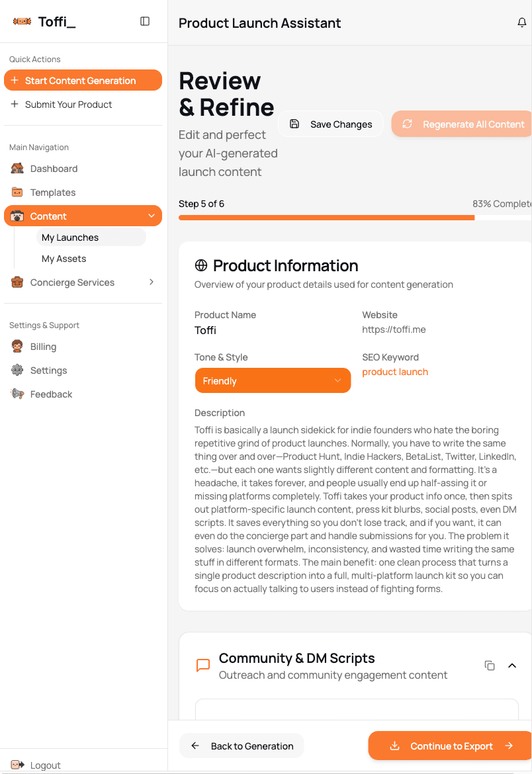Click the left arrow on Back to Generation
The width and height of the screenshot is (532, 774).
coord(195,746)
